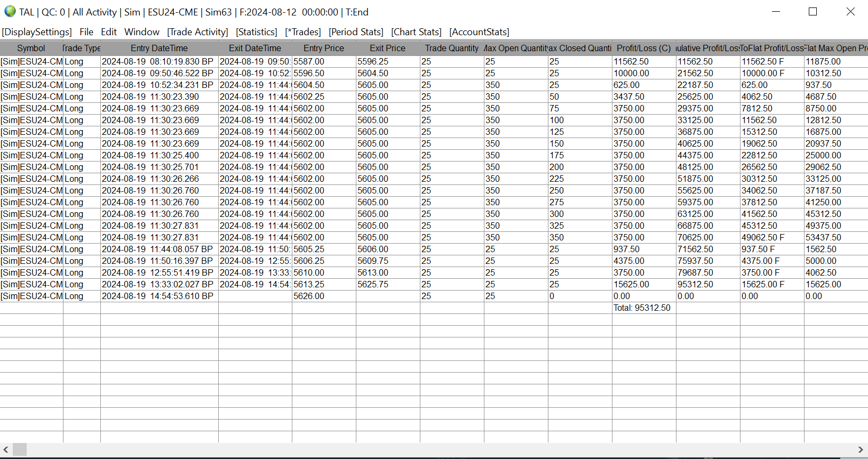Select entry time 11:30:25.400 cell
This screenshot has width=868, height=459.
pyautogui.click(x=160, y=155)
